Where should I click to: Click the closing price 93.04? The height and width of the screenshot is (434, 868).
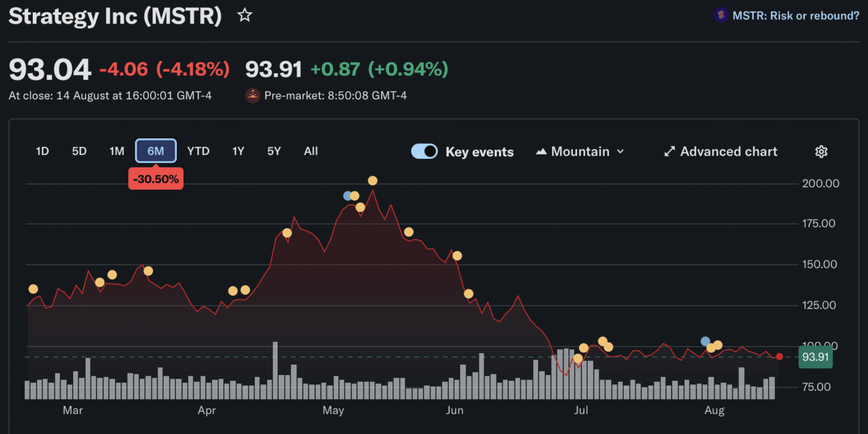pos(50,69)
